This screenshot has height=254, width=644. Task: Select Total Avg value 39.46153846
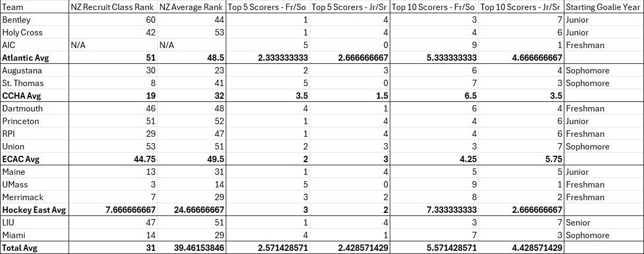click(x=192, y=248)
